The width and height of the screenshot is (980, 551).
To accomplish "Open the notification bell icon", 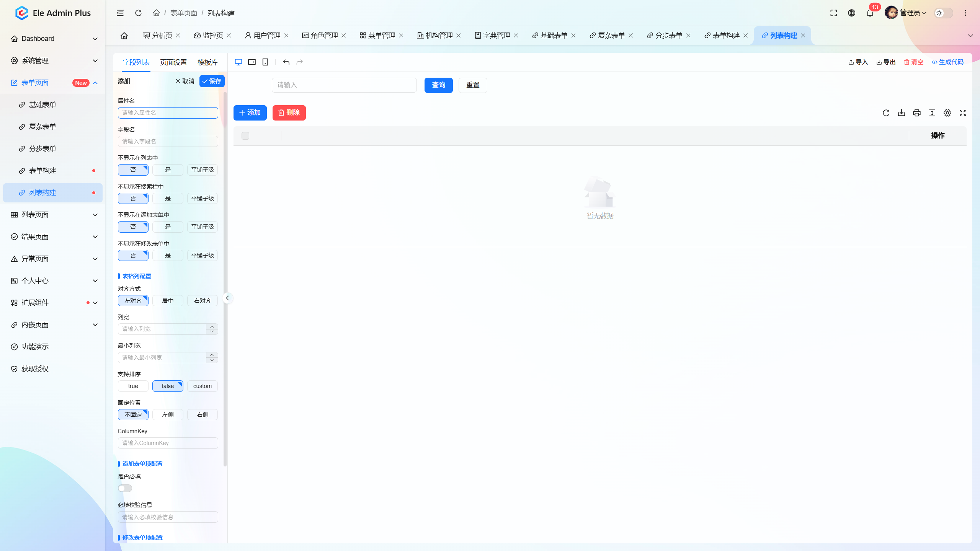I will [870, 13].
